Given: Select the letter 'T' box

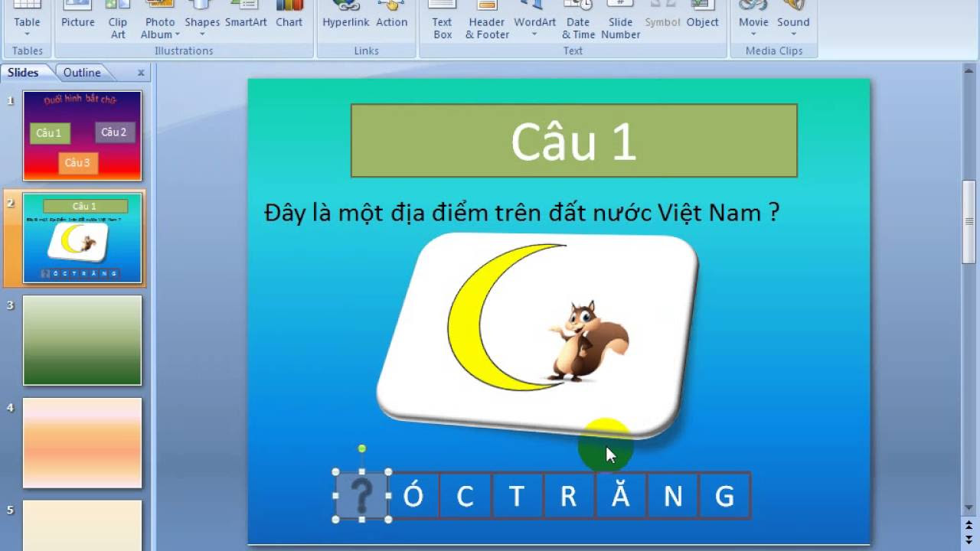Looking at the screenshot, I should tap(517, 496).
